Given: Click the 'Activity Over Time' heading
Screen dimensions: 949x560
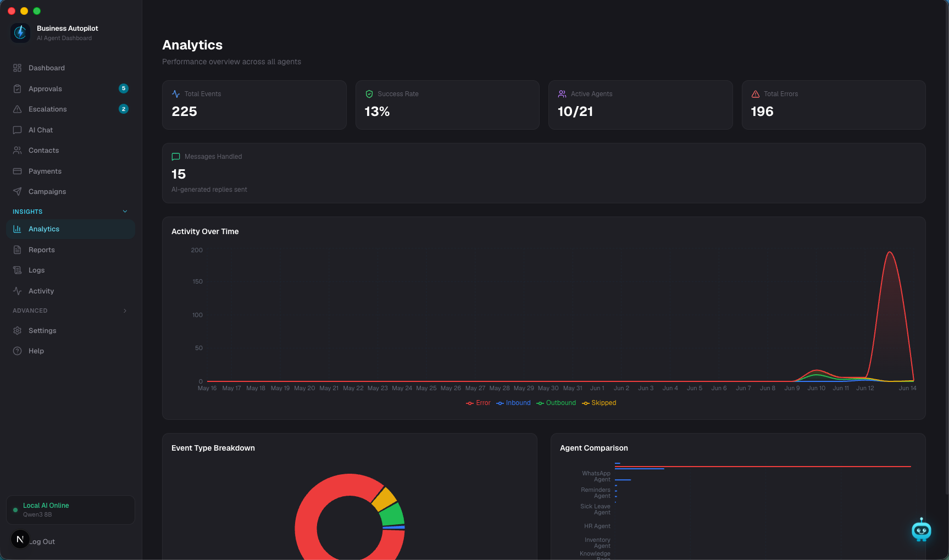Looking at the screenshot, I should [x=205, y=231].
